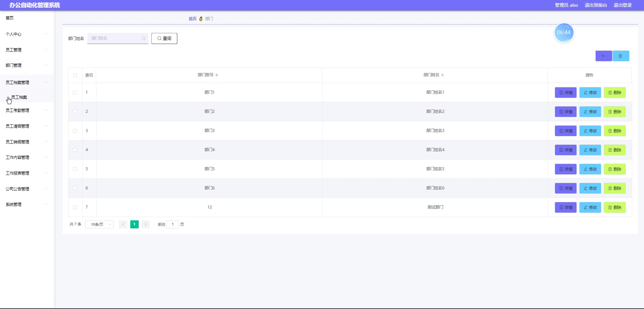Check the checkbox for 测试部门 row
Screen dimensions: 644x309
click(75, 208)
